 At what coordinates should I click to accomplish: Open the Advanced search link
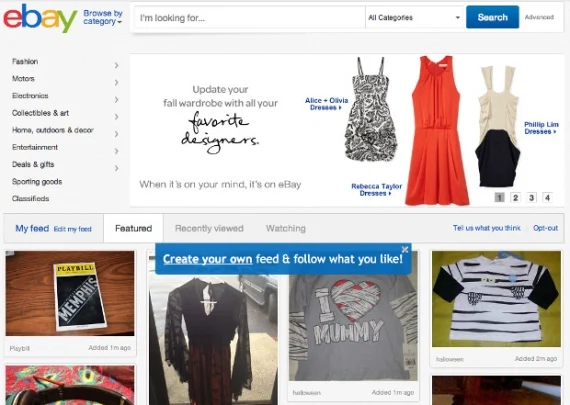click(x=539, y=17)
